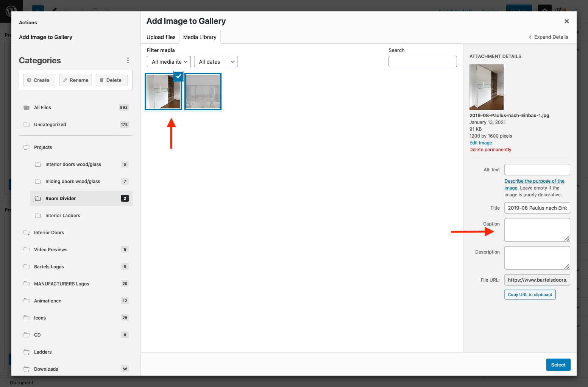The image size is (588, 387).
Task: Click the Interior Doors folder icon
Action: [x=27, y=233]
